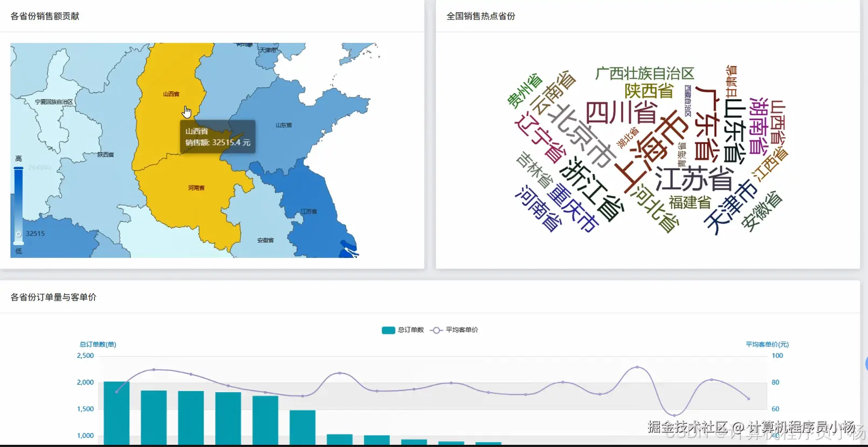Click 天津市 in the word cloud
The image size is (868, 447).
731,207
